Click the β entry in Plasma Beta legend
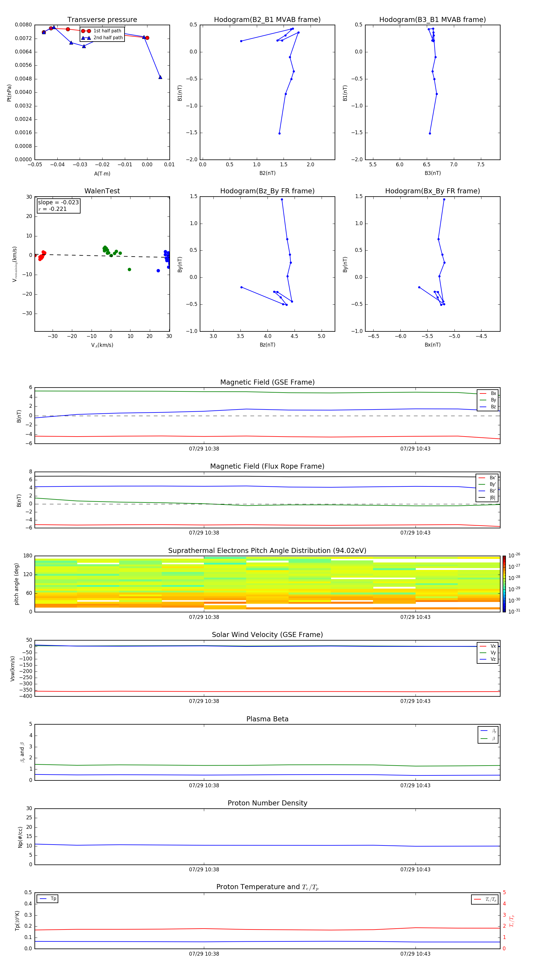535x980 pixels. coord(488,739)
